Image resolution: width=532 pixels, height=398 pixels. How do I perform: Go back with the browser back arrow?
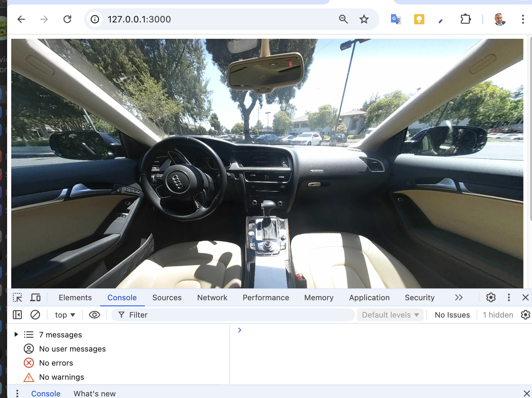click(21, 19)
